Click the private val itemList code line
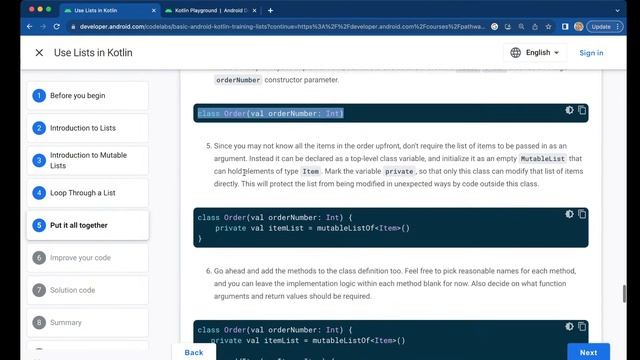 point(312,228)
